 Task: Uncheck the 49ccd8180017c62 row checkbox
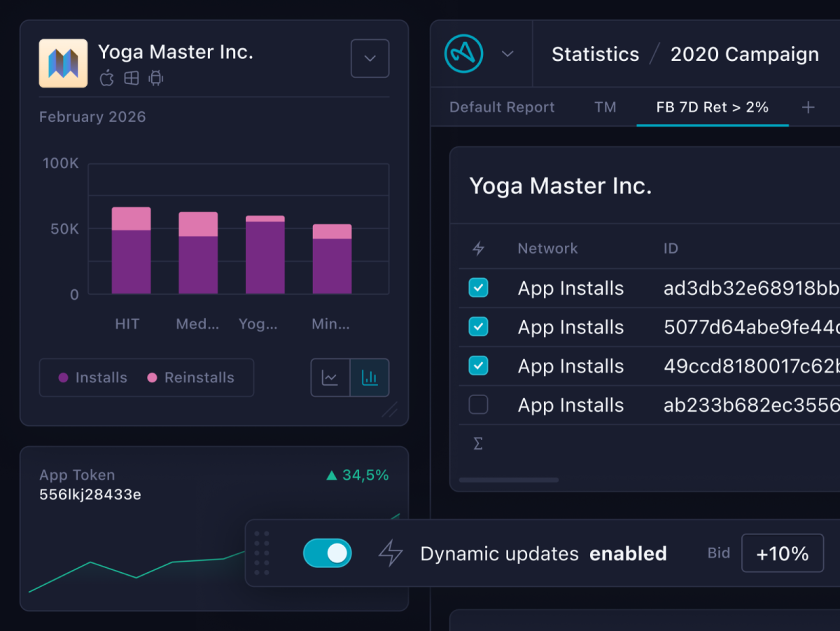(478, 366)
